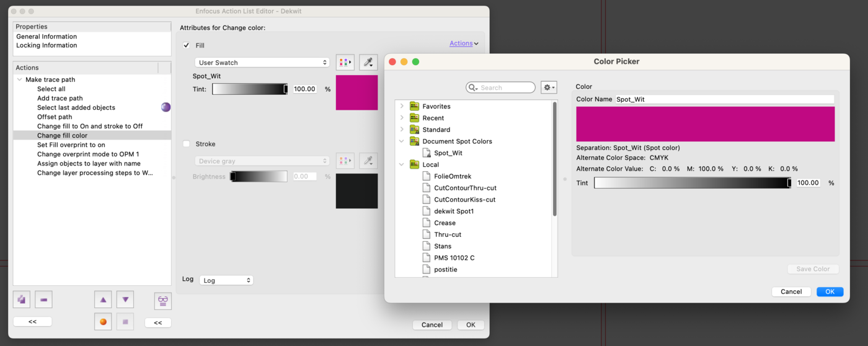
Task: Click the Stans file icon
Action: 427,246
